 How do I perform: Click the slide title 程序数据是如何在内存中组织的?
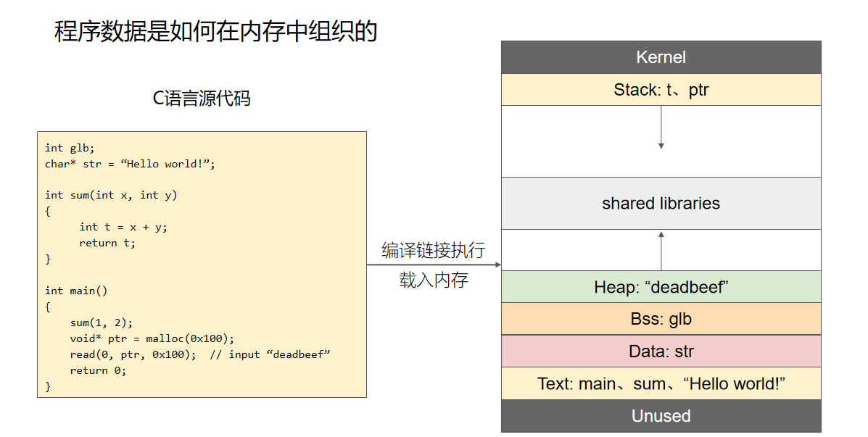(x=216, y=32)
